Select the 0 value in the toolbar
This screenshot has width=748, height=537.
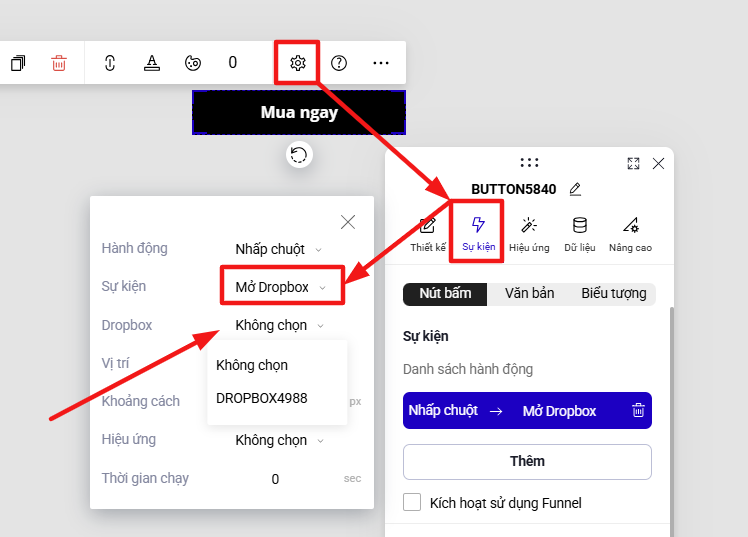(x=232, y=62)
